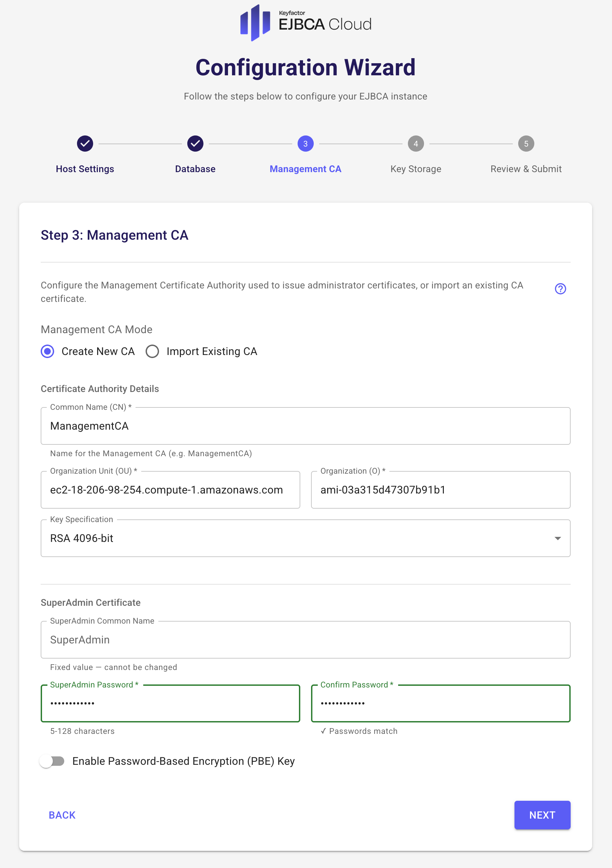Click the step 5 Review circle

(x=526, y=144)
